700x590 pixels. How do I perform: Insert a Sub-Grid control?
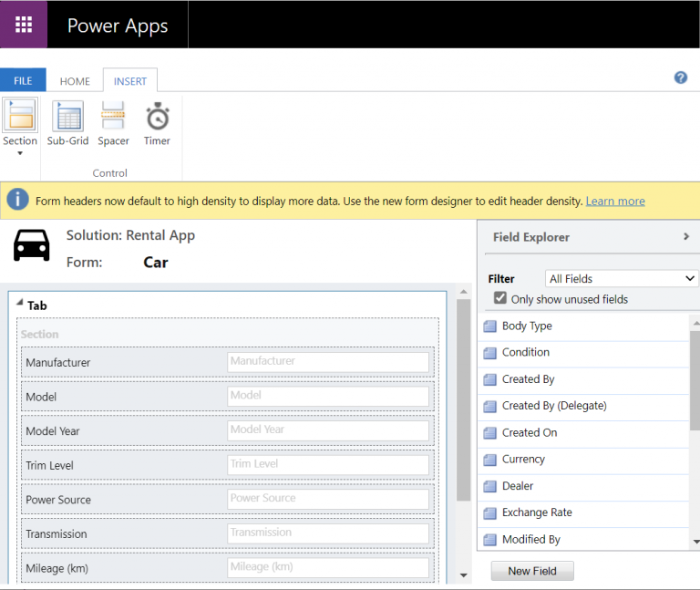click(x=67, y=123)
